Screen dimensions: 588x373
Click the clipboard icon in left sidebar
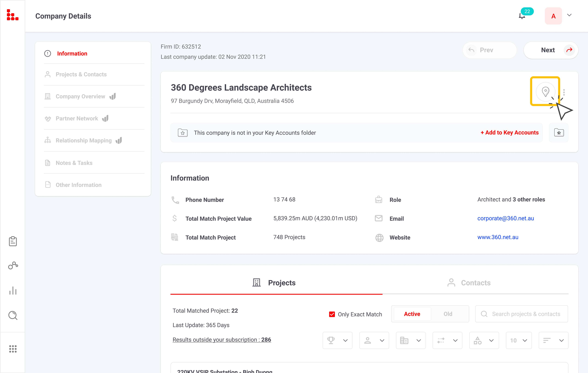point(13,241)
